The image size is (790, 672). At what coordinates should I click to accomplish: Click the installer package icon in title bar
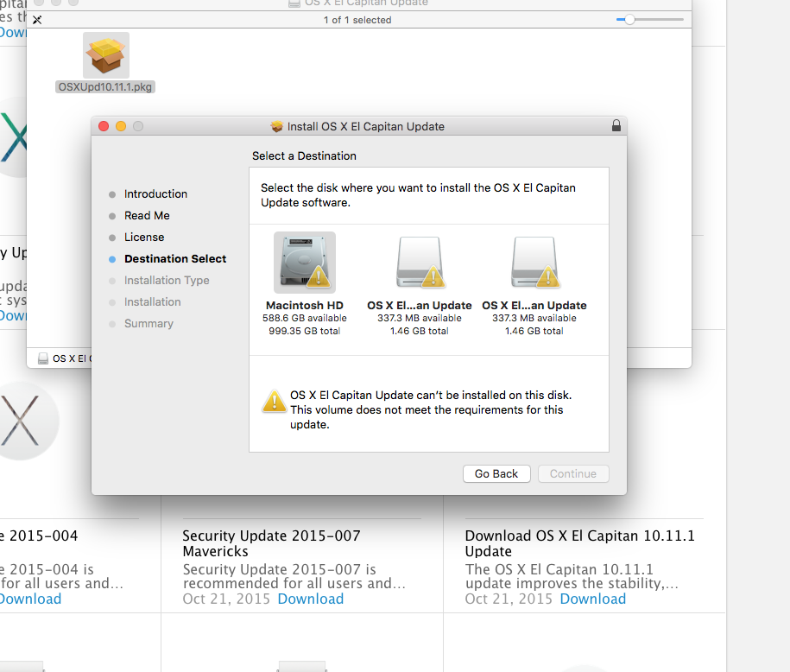pyautogui.click(x=276, y=126)
